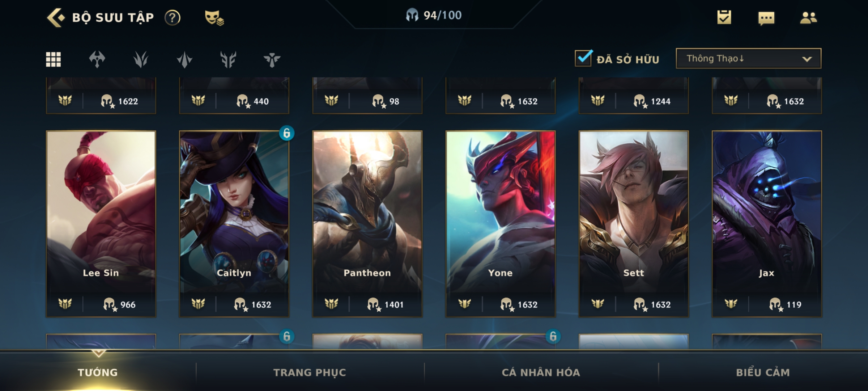Go back using the Bộ Sưu Tập arrow
Viewport: 868px width, 391px height.
56,17
